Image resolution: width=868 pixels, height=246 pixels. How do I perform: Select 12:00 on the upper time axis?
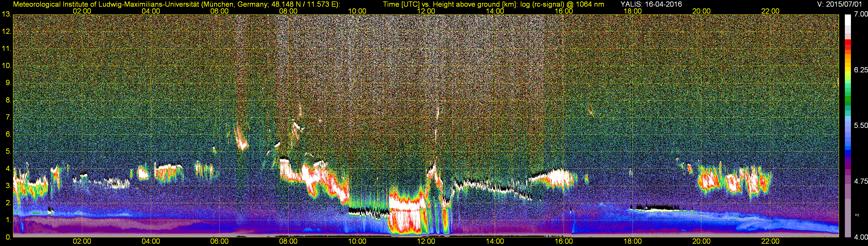[x=426, y=11]
